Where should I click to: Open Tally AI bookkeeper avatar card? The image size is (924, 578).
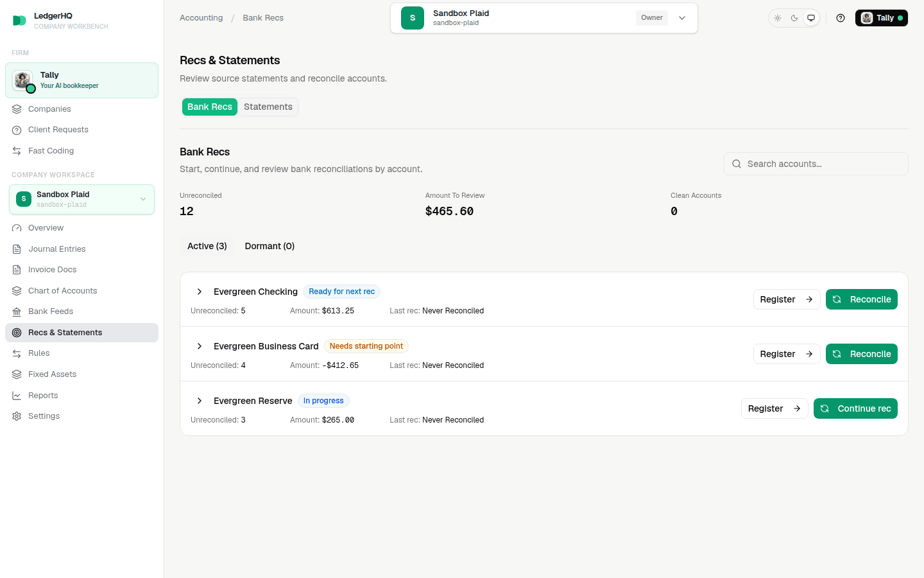[81, 80]
